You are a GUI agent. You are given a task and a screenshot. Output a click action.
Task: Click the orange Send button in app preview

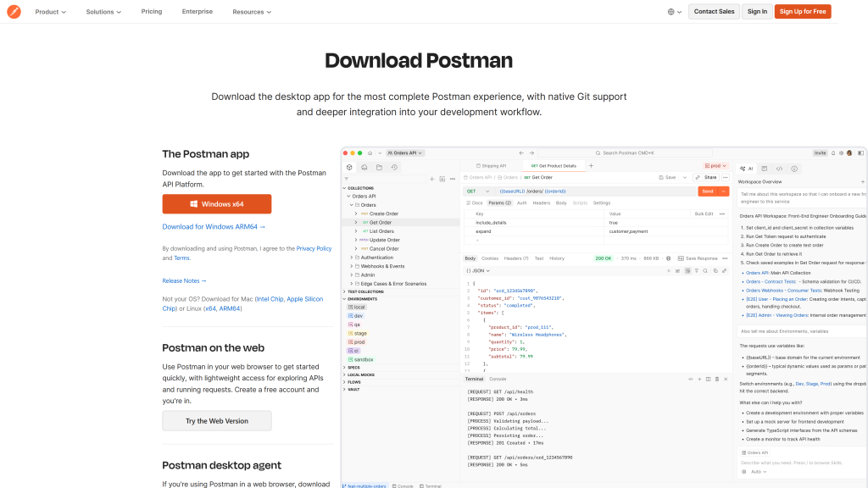(708, 191)
